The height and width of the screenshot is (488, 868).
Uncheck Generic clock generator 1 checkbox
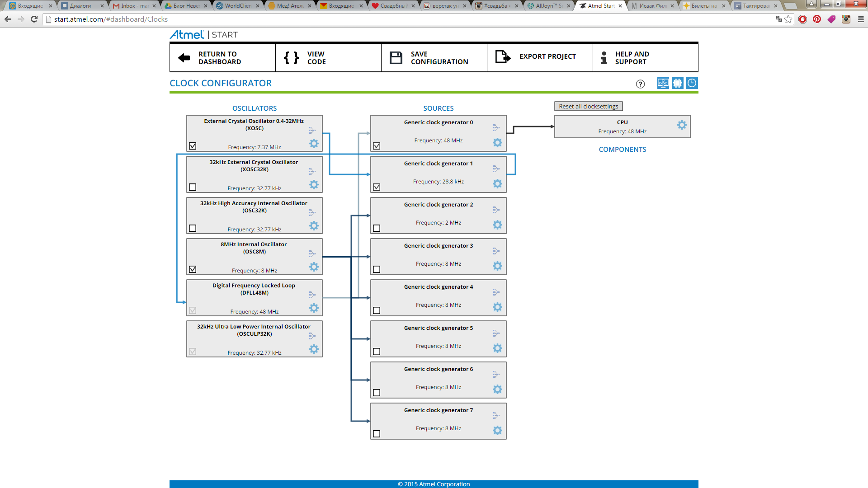coord(377,187)
